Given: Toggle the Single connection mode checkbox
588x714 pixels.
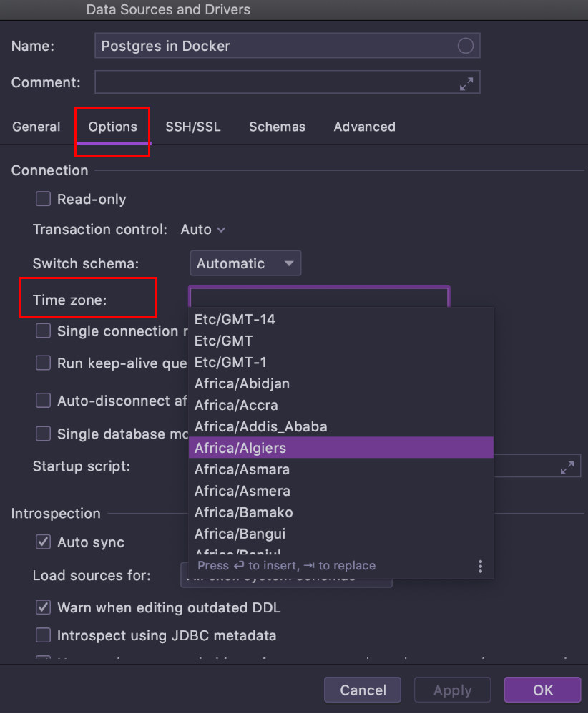Looking at the screenshot, I should (x=43, y=331).
